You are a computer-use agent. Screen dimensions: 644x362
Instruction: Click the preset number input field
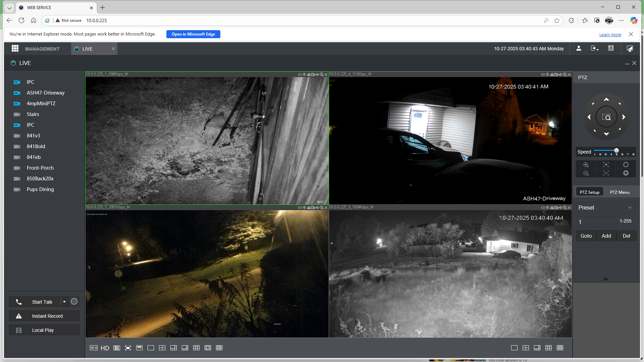pyautogui.click(x=596, y=222)
